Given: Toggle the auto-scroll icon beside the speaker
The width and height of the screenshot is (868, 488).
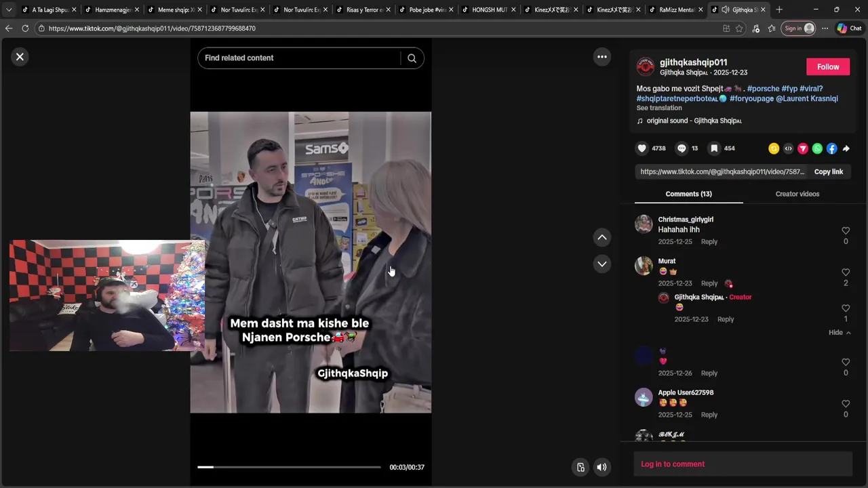Looking at the screenshot, I should pyautogui.click(x=580, y=467).
